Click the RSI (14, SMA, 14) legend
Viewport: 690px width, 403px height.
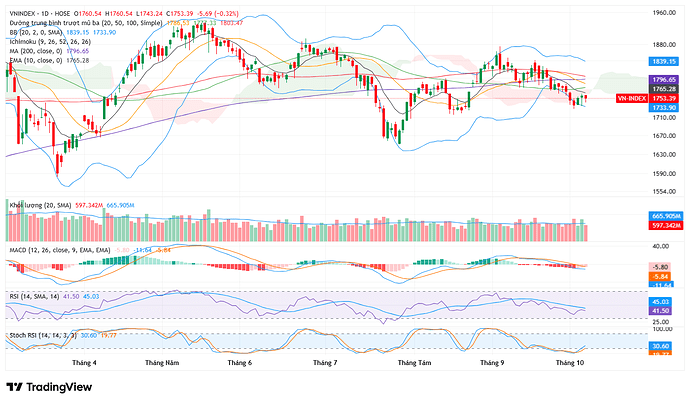pos(34,297)
